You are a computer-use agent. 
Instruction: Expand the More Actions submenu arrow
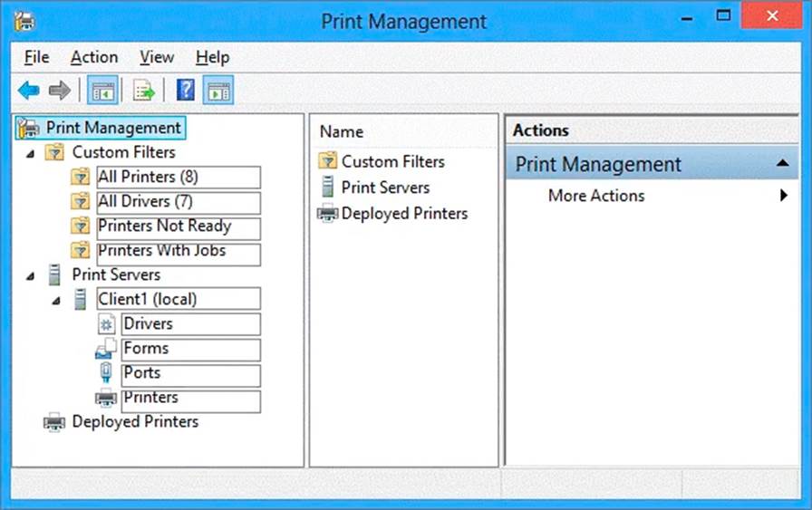(x=784, y=195)
